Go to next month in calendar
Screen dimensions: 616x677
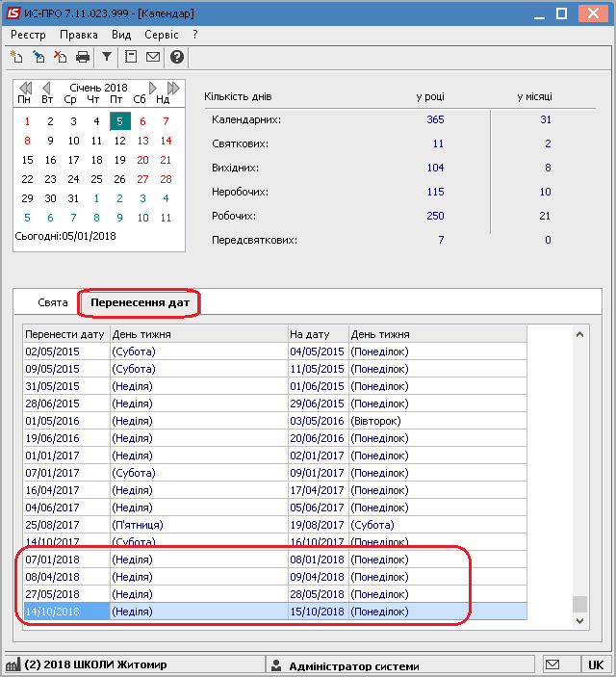(x=152, y=88)
